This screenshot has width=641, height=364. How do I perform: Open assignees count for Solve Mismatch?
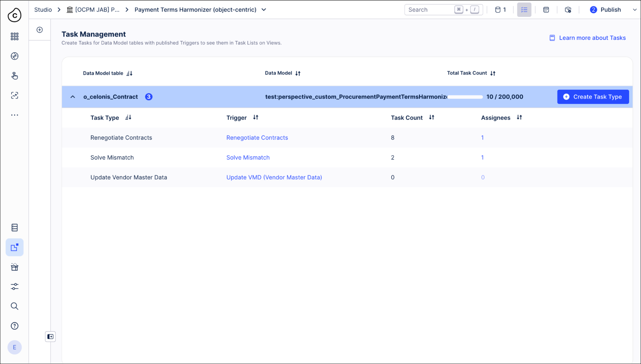click(482, 158)
